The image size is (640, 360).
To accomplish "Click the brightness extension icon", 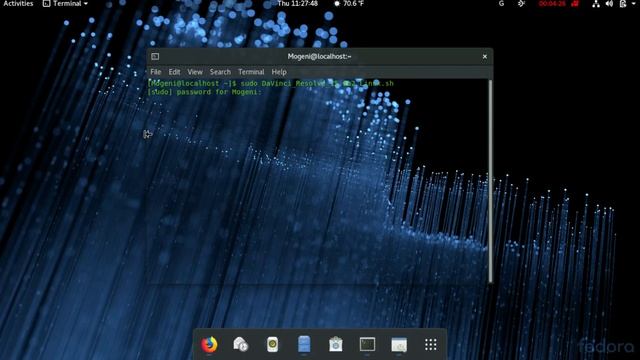I will point(521,4).
